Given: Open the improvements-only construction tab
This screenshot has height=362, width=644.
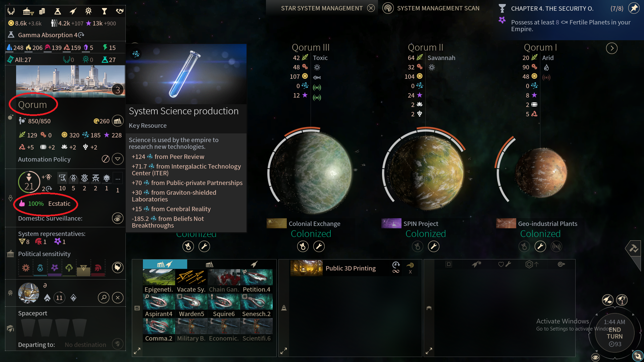Looking at the screenshot, I should 210,264.
